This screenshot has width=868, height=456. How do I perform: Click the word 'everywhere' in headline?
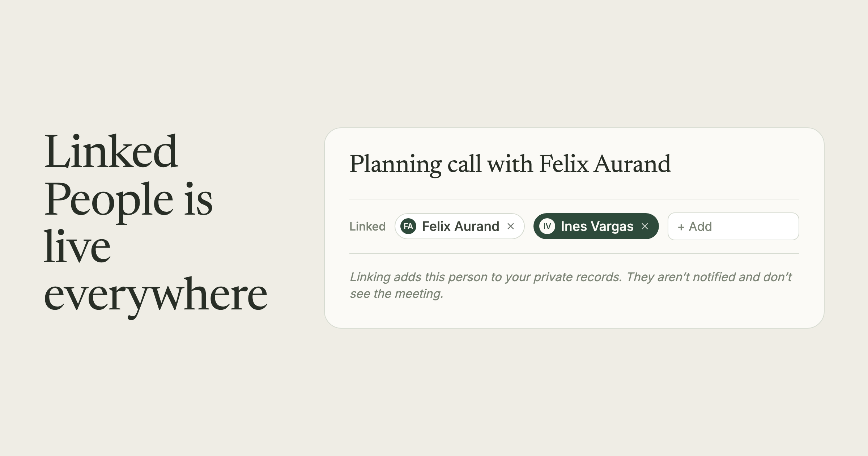click(x=156, y=295)
